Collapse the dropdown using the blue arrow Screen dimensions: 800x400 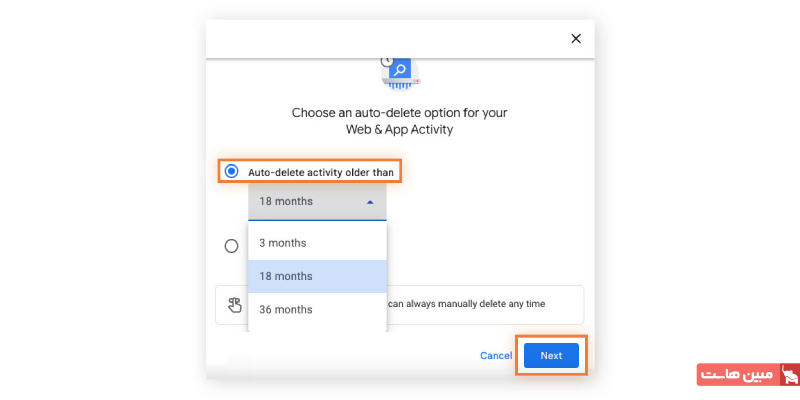370,201
